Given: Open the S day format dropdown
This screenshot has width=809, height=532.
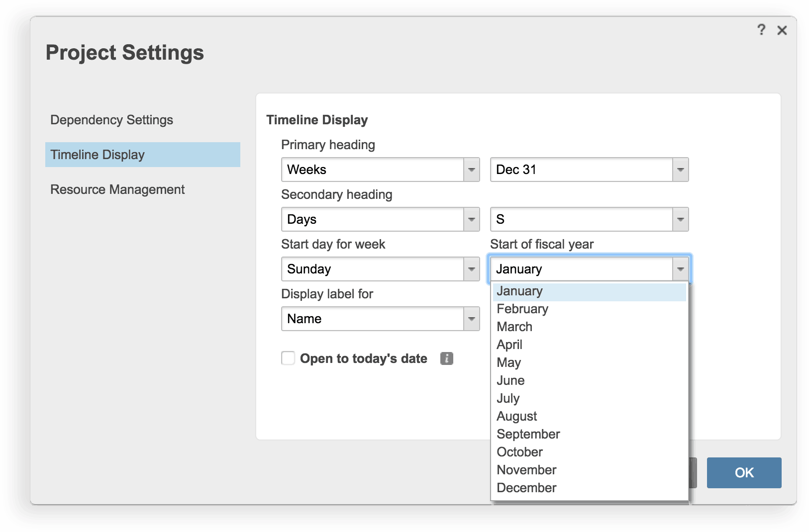Looking at the screenshot, I should click(680, 219).
